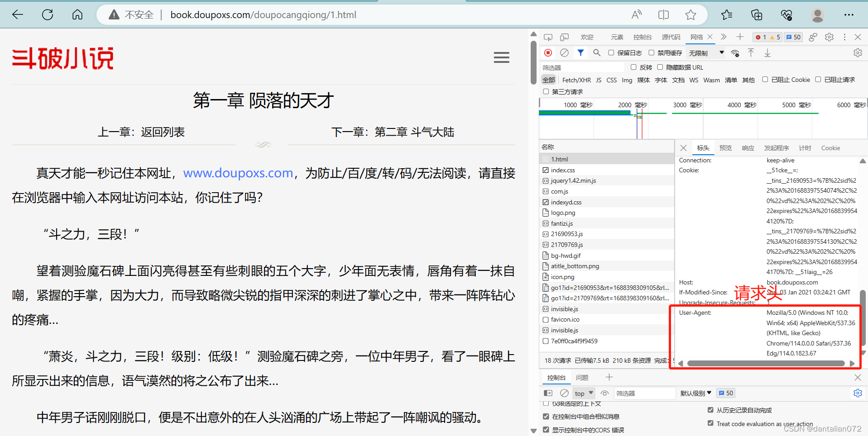868x436 pixels.
Task: Open DevTools customize three-dot menu
Action: [844, 37]
